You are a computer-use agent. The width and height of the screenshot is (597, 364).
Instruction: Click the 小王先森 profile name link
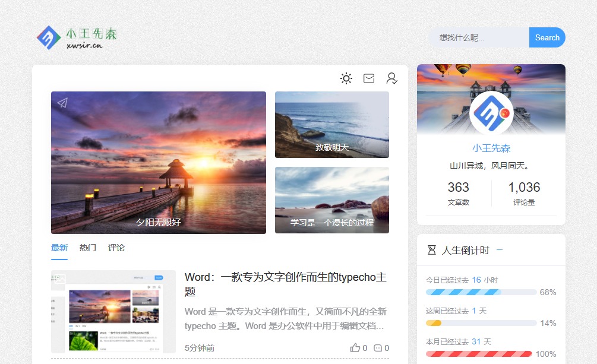(491, 148)
